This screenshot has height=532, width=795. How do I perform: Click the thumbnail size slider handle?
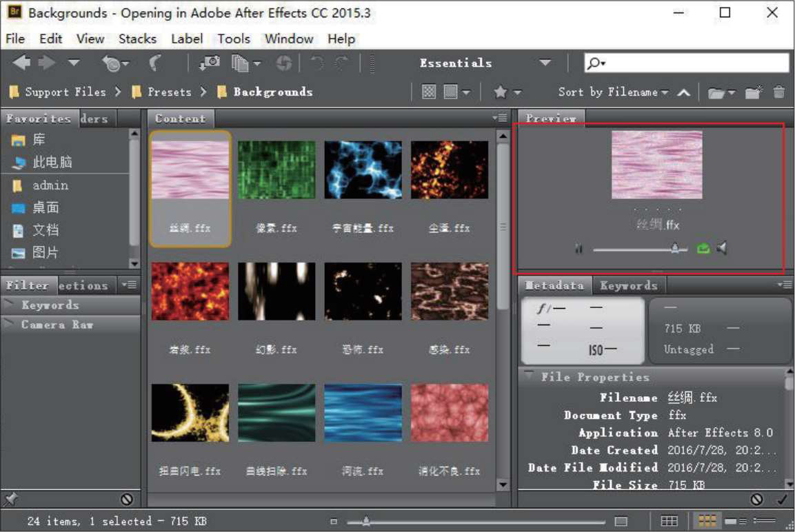365,521
